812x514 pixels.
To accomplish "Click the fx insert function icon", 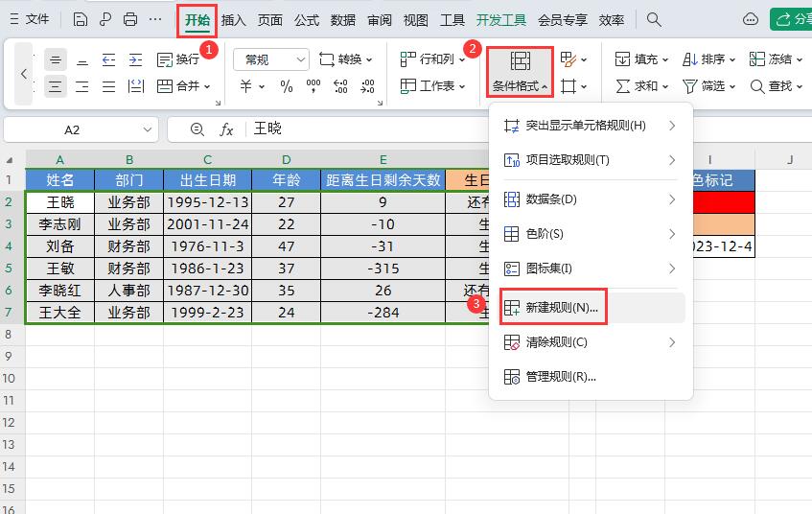I will tap(226, 129).
